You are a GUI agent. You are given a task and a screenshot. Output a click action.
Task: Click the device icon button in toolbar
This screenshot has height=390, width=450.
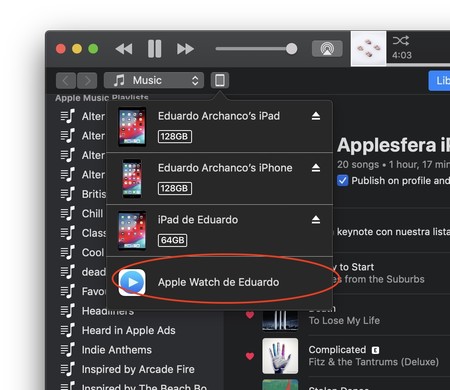220,80
